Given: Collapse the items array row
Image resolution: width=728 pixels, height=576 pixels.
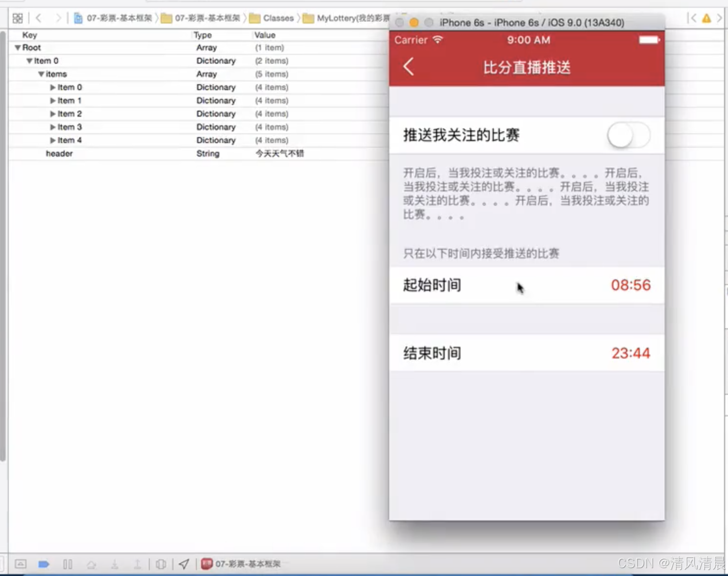Looking at the screenshot, I should tap(41, 74).
